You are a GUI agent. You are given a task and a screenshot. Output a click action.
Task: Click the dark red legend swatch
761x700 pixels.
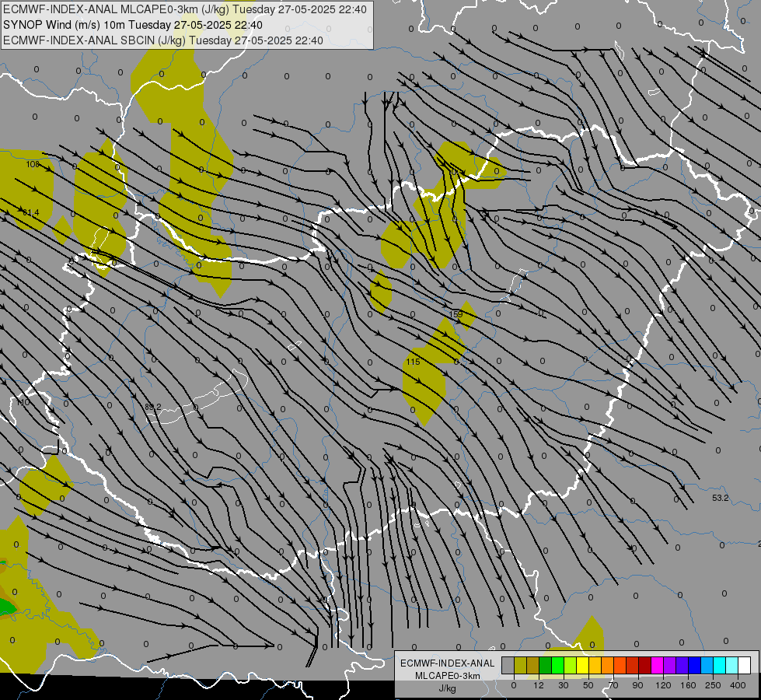coord(644,665)
